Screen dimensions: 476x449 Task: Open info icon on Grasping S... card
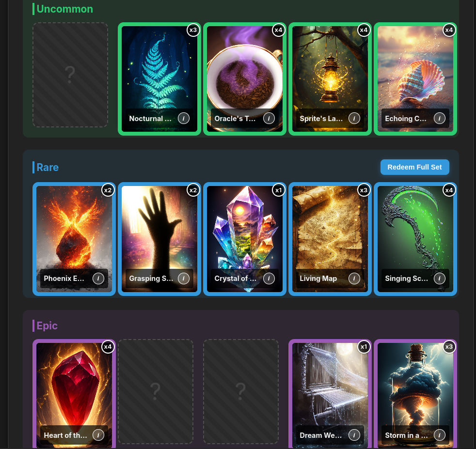[x=183, y=278]
